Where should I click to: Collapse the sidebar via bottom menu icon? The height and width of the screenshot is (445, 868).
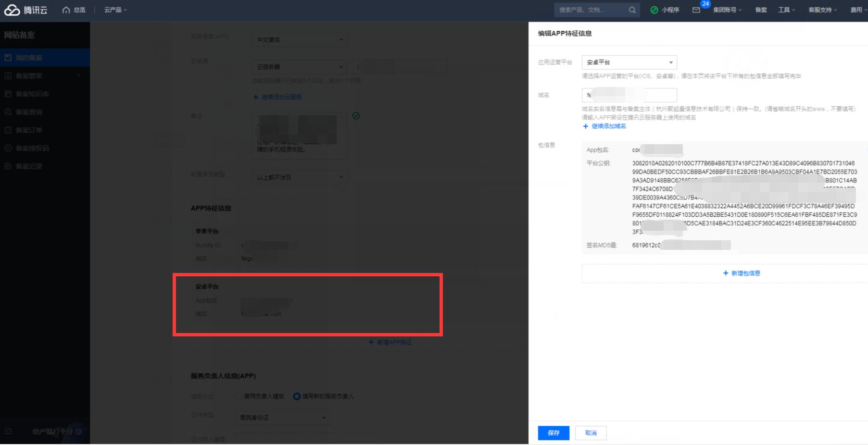coord(8,432)
